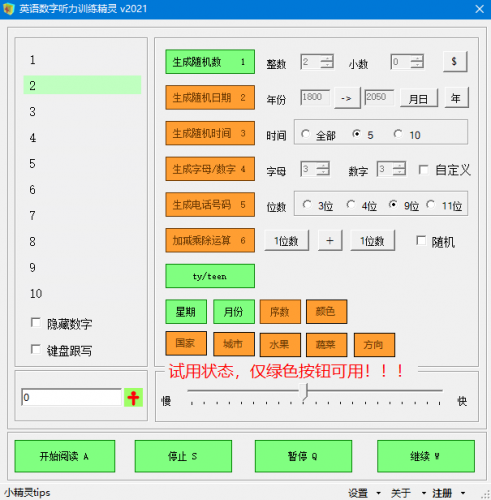This screenshot has height=500, width=491.
Task: Select the 月份 month button
Action: click(x=234, y=312)
